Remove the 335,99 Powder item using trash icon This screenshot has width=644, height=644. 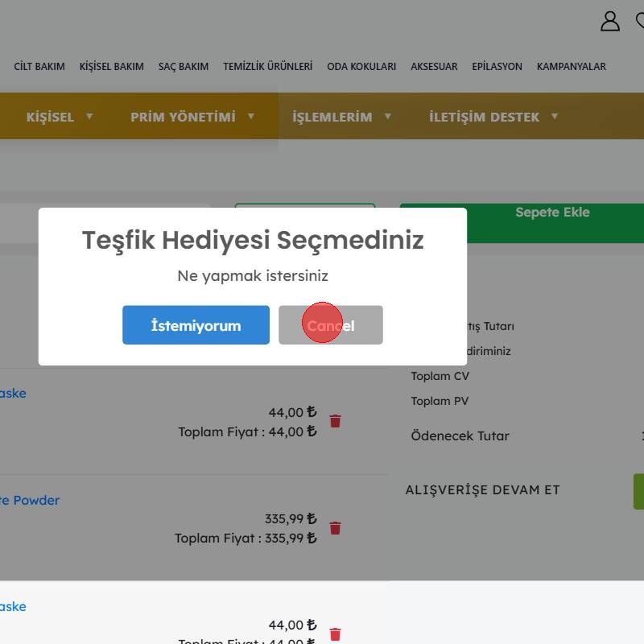(x=336, y=528)
